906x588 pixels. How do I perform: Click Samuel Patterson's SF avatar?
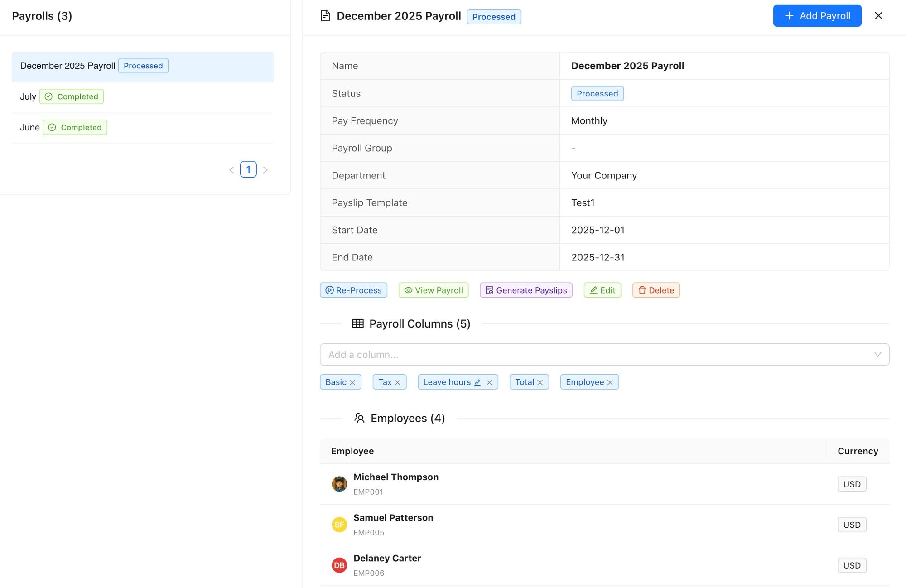339,525
